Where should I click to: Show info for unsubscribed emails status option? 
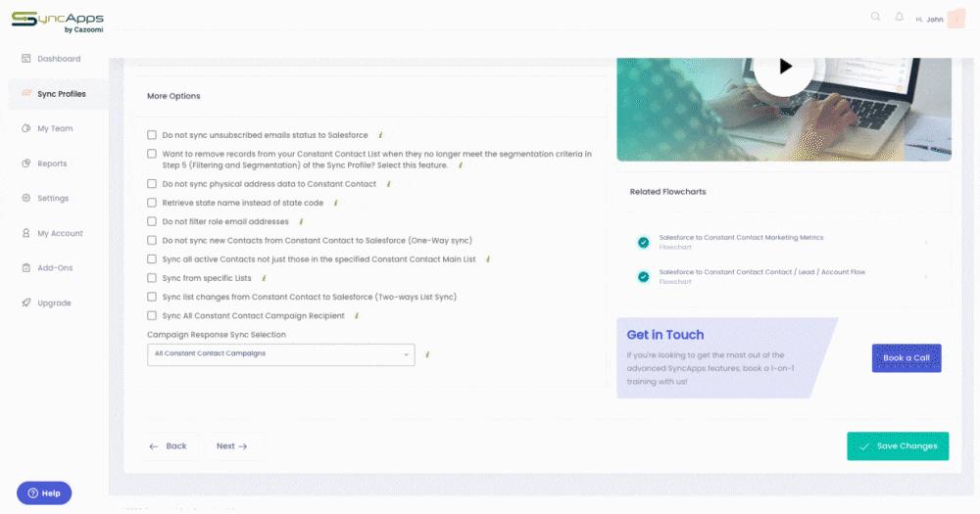[x=380, y=135]
